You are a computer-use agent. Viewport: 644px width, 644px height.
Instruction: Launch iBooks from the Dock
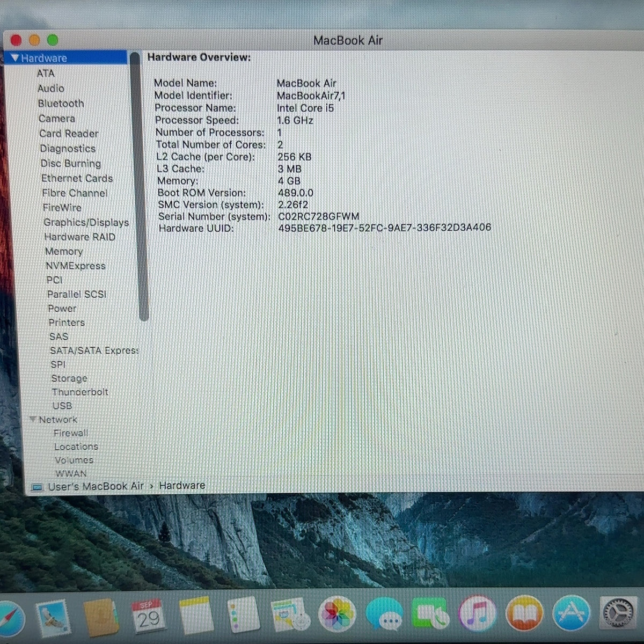[x=524, y=613]
